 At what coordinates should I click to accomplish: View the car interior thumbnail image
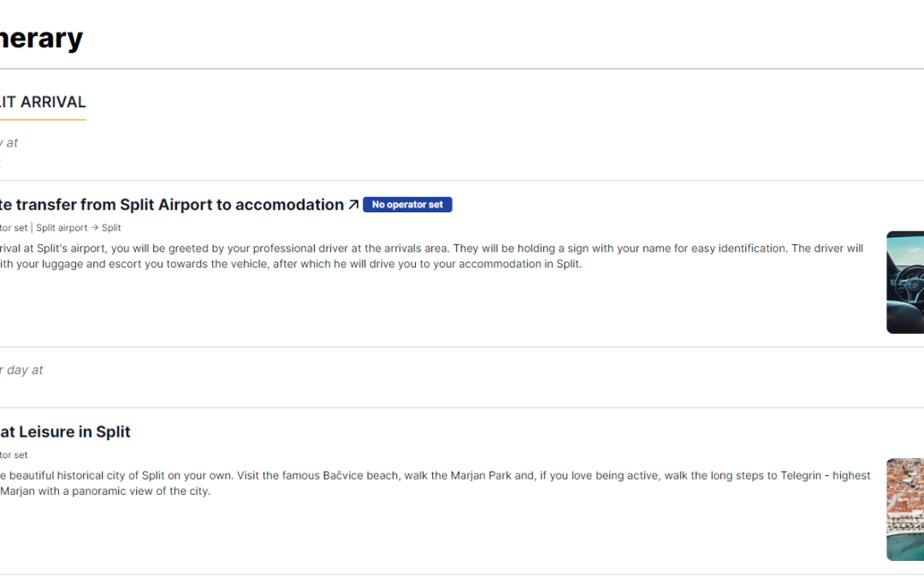pos(905,282)
